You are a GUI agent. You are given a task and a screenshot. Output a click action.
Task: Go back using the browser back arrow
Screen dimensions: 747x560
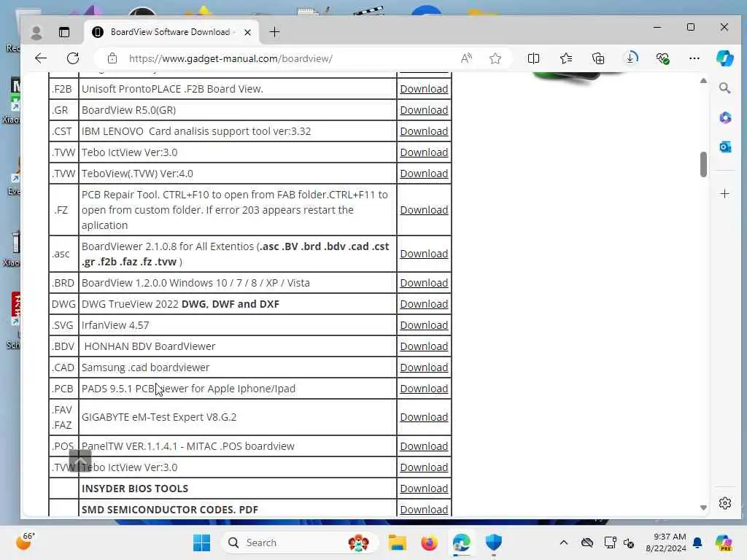(x=41, y=58)
